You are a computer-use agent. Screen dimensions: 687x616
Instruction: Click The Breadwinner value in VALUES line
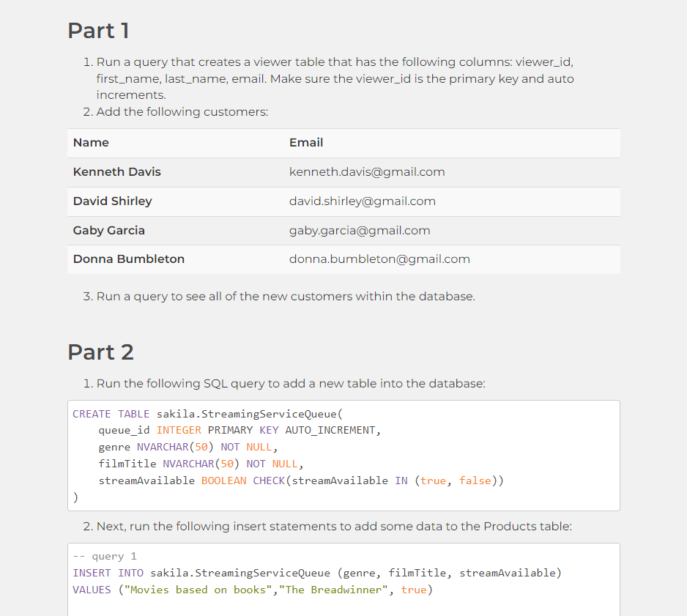coord(337,590)
